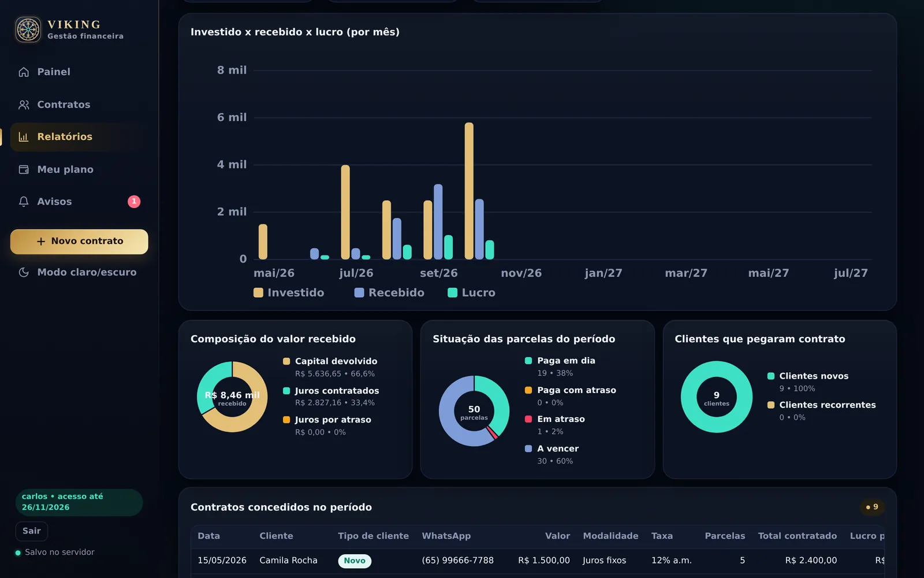Screen dimensions: 924x578
Task: Click the red Avisos notification badge
Action: click(x=134, y=201)
